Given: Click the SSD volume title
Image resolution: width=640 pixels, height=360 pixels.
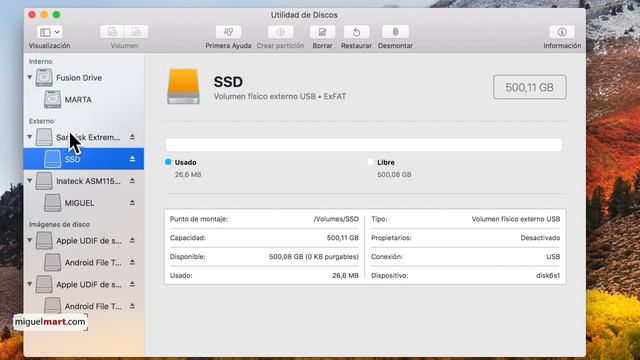Looking at the screenshot, I should 228,82.
